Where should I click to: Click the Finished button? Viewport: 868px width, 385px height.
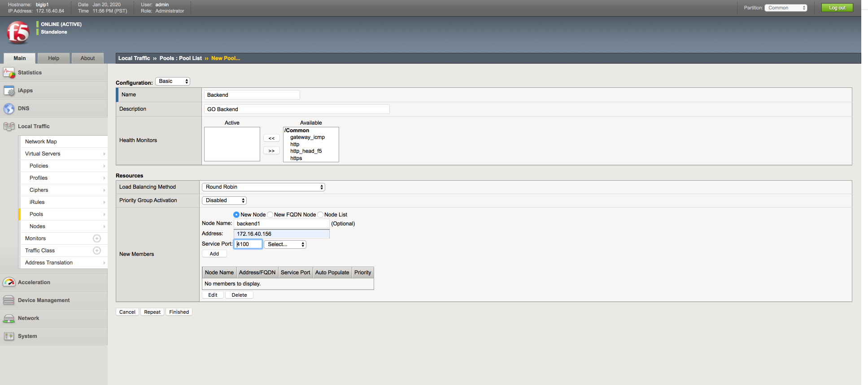pos(179,312)
